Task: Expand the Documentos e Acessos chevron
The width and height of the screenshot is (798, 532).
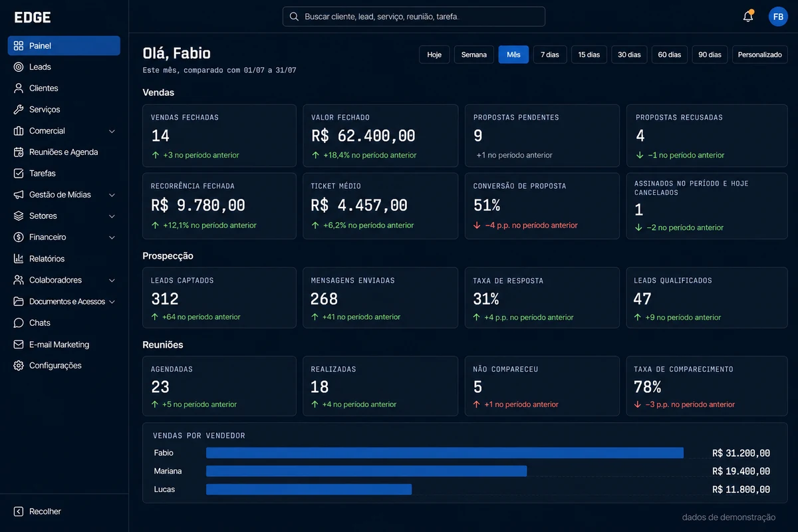Action: (x=112, y=301)
